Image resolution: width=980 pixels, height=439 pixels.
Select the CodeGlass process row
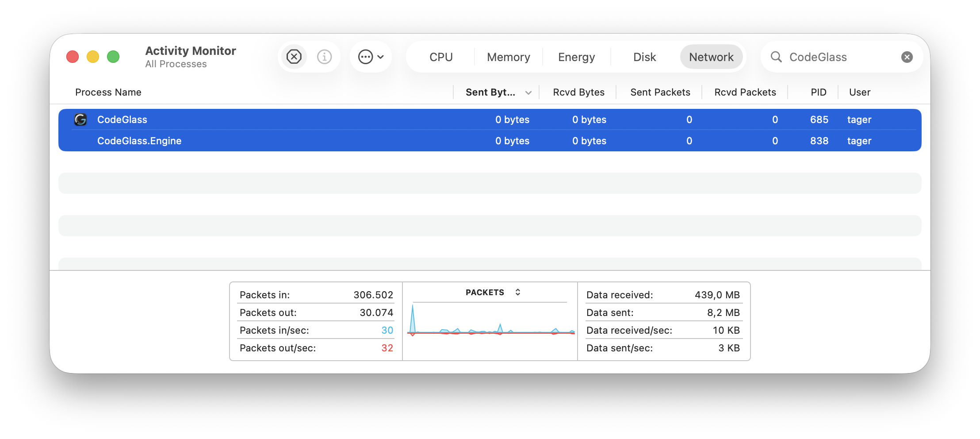pos(490,119)
